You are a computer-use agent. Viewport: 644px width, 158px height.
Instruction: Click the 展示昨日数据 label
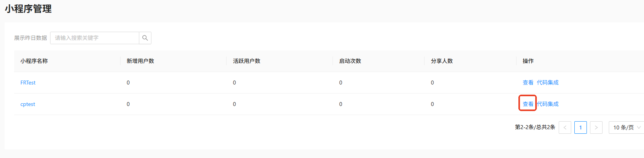[31, 38]
